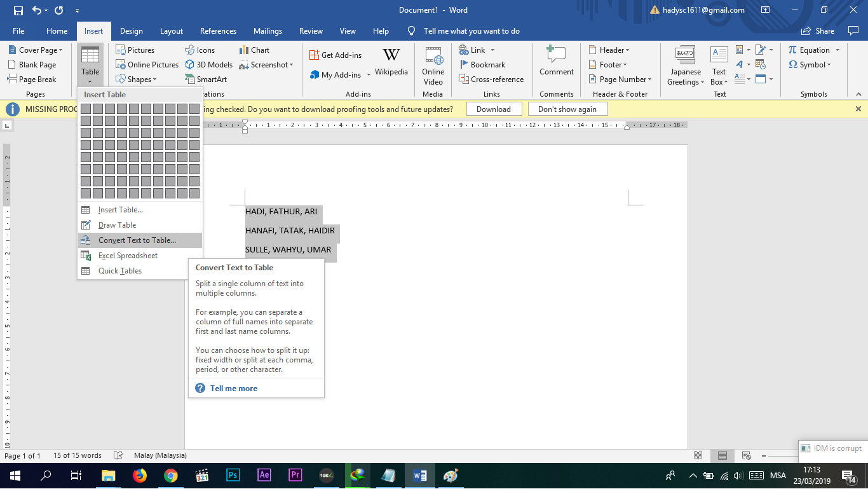Insert a new Comment
Viewport: 868px width, 489px height.
tap(556, 64)
